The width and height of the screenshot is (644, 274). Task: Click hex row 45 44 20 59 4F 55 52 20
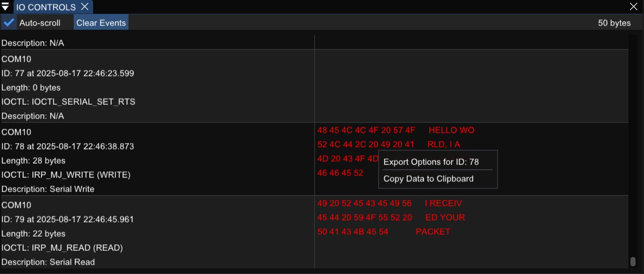pos(365,217)
